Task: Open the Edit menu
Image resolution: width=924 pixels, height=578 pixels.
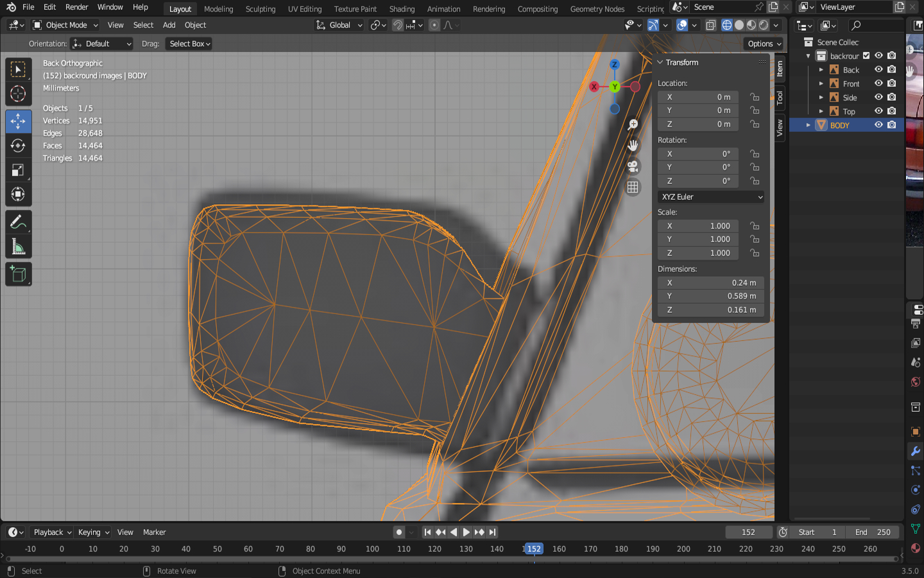Action: 49,7
